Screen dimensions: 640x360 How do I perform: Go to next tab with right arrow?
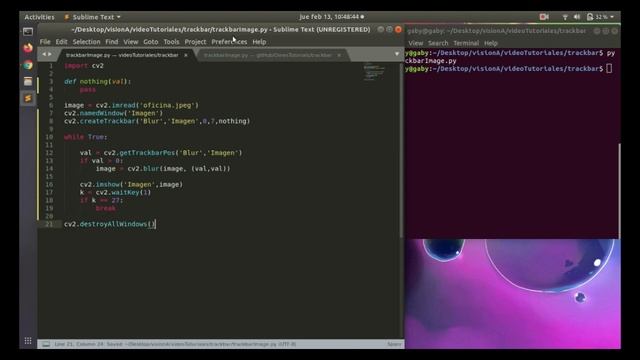[50, 54]
